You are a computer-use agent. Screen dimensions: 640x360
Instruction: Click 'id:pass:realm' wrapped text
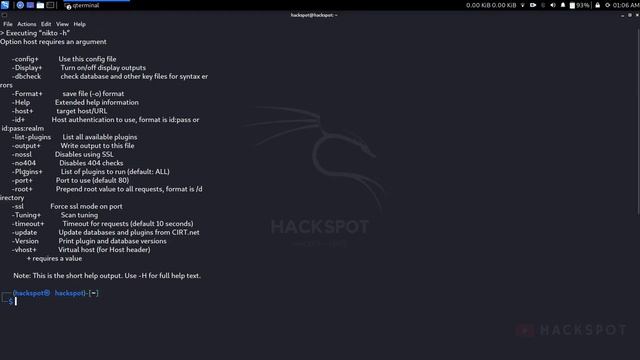pyautogui.click(x=22, y=129)
